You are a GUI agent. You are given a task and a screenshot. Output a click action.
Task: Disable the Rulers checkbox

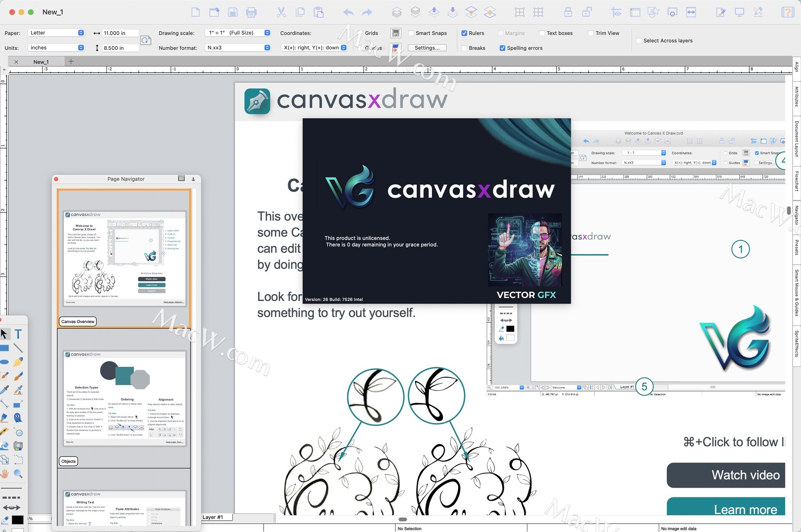coord(464,33)
